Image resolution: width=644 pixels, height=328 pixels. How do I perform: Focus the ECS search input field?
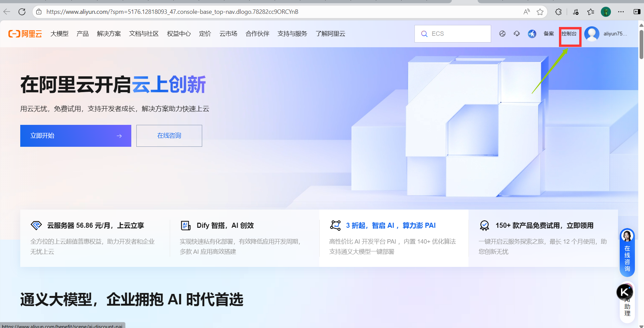tap(453, 34)
